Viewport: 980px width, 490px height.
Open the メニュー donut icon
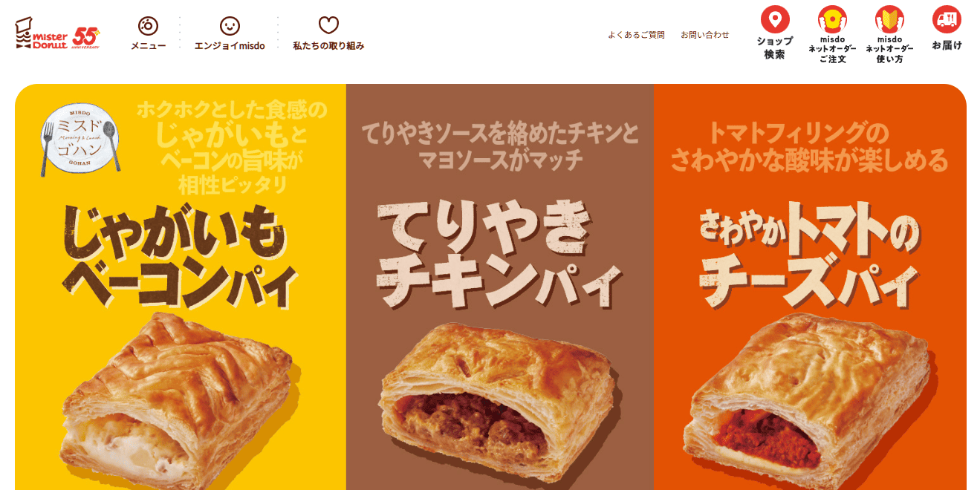(x=148, y=26)
